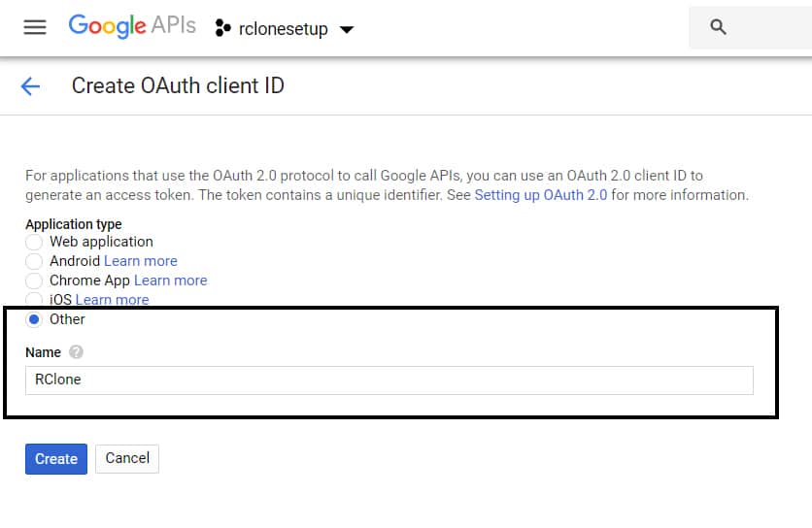
Task: Click the search bar field at top
Action: tap(751, 27)
